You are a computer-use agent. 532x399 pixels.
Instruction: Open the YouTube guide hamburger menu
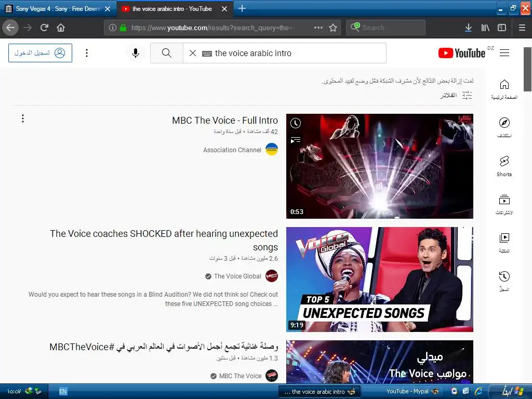pyautogui.click(x=504, y=53)
